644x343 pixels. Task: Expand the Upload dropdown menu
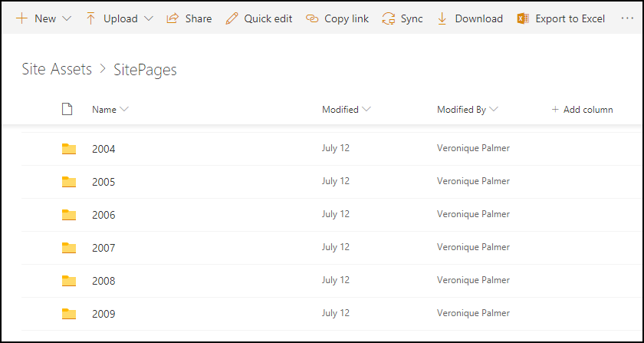[148, 18]
